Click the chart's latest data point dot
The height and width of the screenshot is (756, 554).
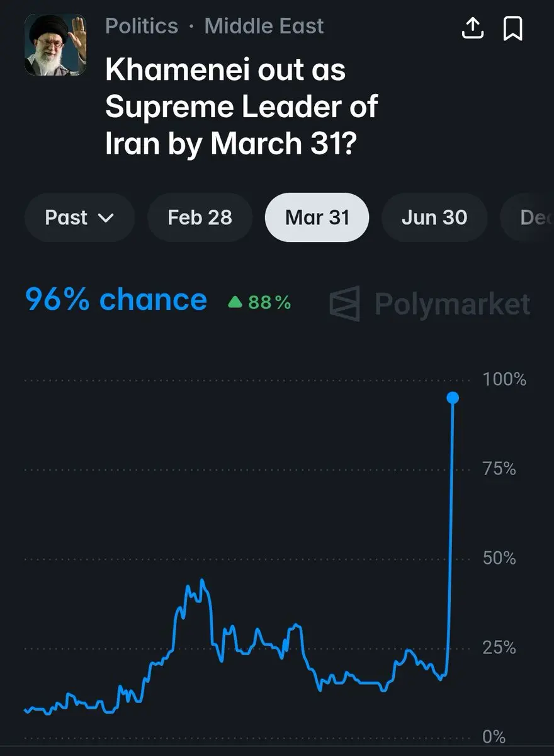click(x=453, y=398)
